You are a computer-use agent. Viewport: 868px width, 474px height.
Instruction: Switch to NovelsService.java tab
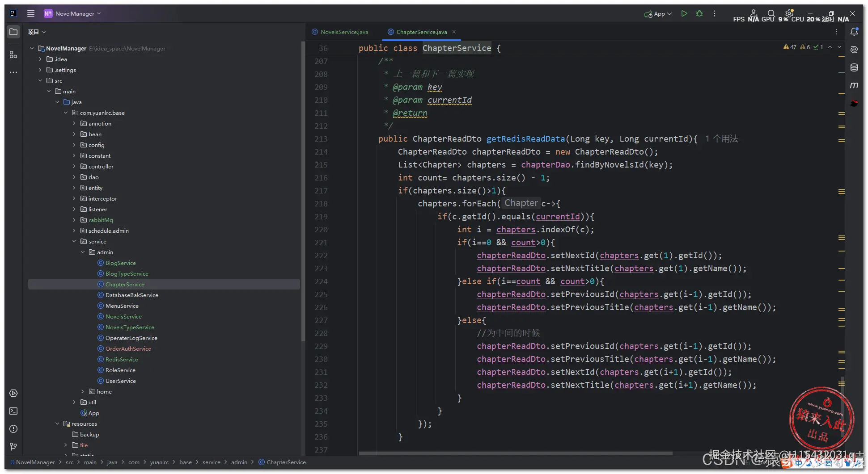[x=340, y=32]
